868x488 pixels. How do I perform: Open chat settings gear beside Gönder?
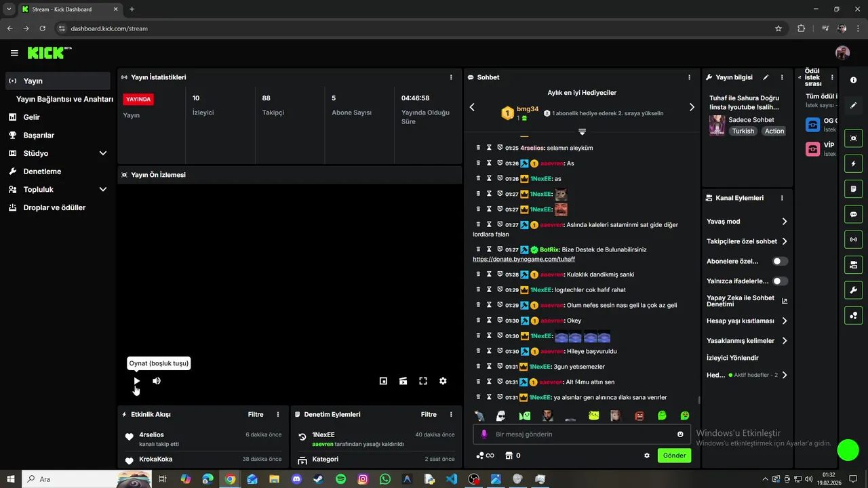(647, 455)
